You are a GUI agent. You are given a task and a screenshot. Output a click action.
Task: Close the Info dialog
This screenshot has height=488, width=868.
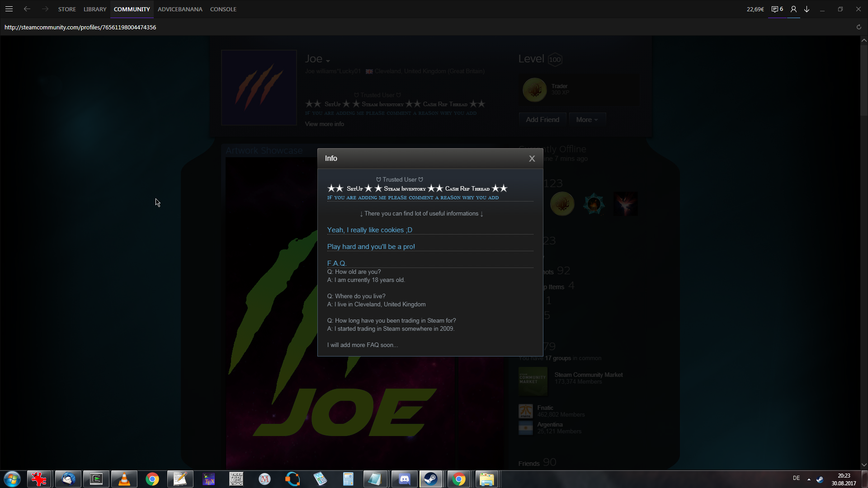[532, 159]
